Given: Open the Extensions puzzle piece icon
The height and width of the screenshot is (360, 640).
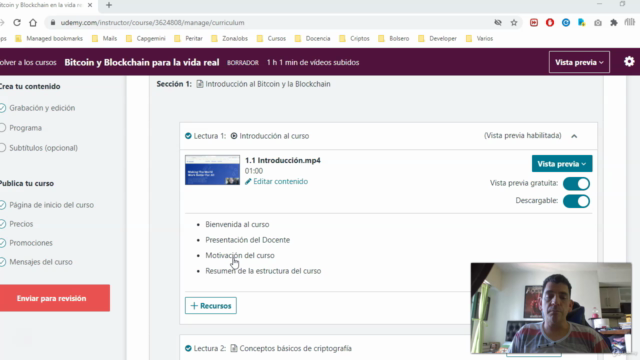Looking at the screenshot, I should (614, 23).
